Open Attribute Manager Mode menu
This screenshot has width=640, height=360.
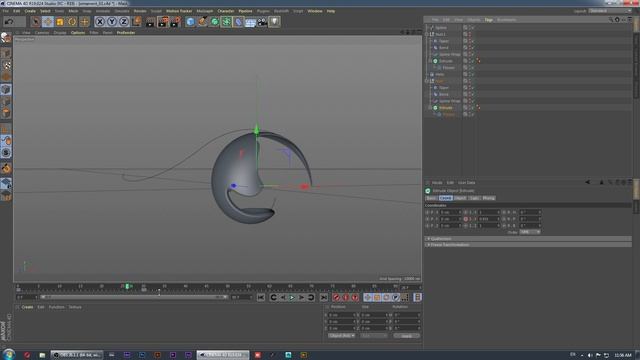(x=437, y=182)
